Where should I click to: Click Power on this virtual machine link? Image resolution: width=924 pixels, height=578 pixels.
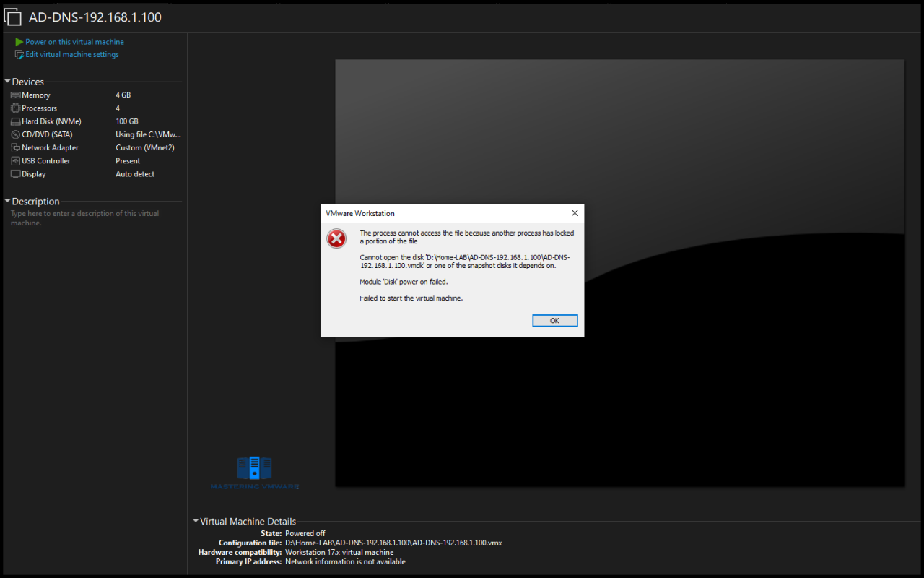(x=74, y=42)
